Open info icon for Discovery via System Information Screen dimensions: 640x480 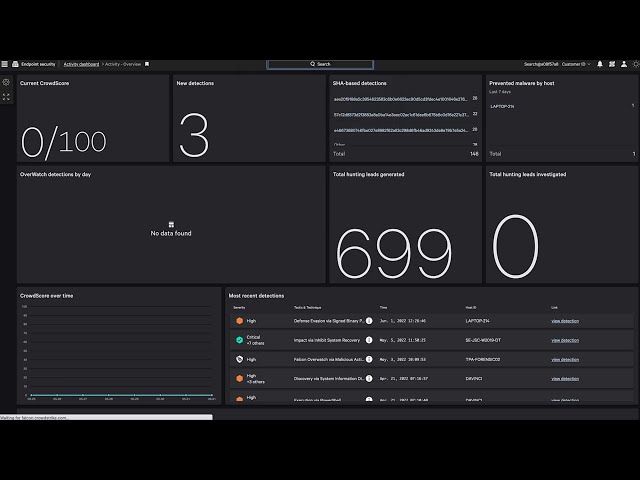369,378
